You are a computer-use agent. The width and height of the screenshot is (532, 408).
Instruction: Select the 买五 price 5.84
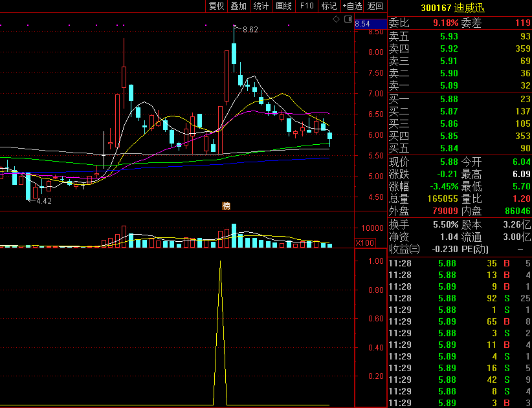(449, 148)
